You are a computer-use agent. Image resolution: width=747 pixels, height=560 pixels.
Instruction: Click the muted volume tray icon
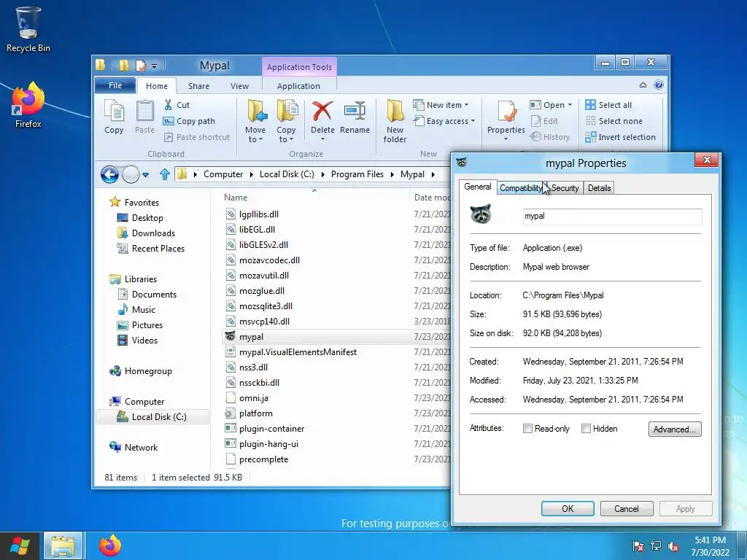pos(673,545)
